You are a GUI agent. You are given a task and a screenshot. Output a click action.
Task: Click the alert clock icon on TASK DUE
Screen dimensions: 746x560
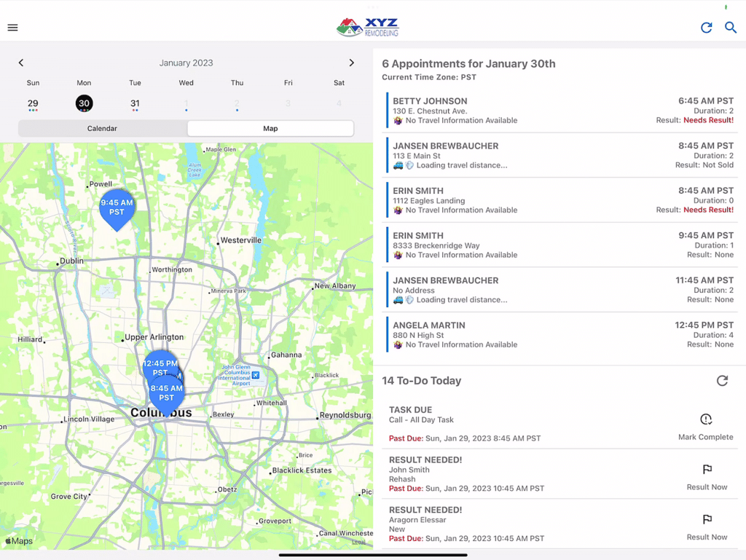705,419
